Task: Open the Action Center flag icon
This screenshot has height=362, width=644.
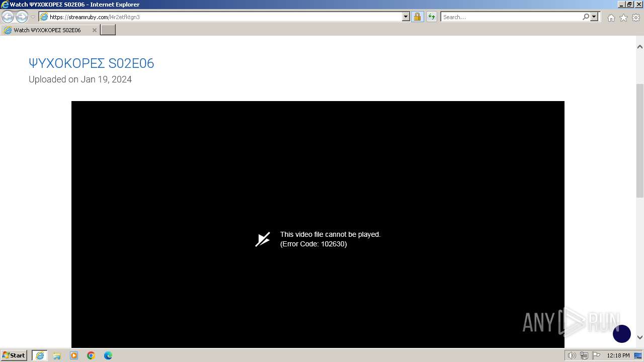Action: coord(596,355)
